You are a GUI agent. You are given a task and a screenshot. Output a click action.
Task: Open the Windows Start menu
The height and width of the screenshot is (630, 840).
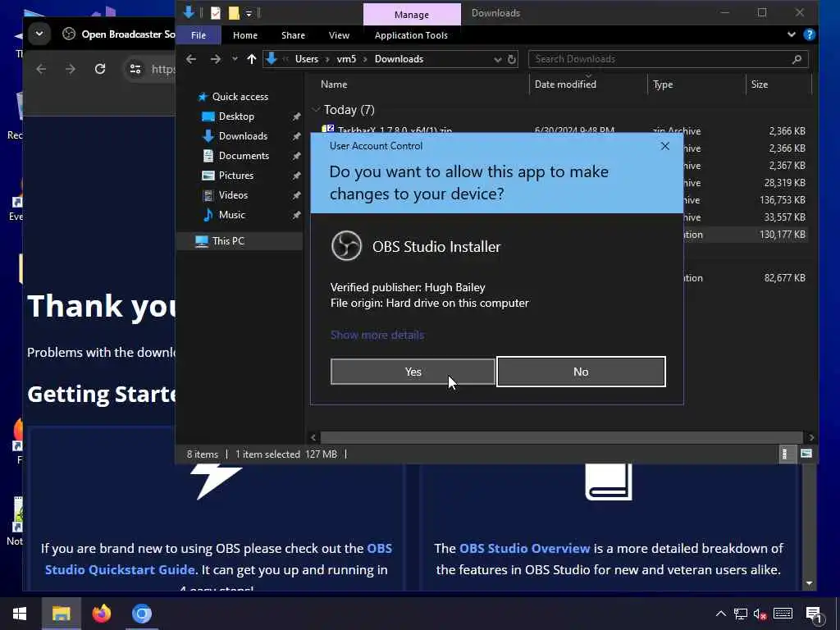[20, 614]
